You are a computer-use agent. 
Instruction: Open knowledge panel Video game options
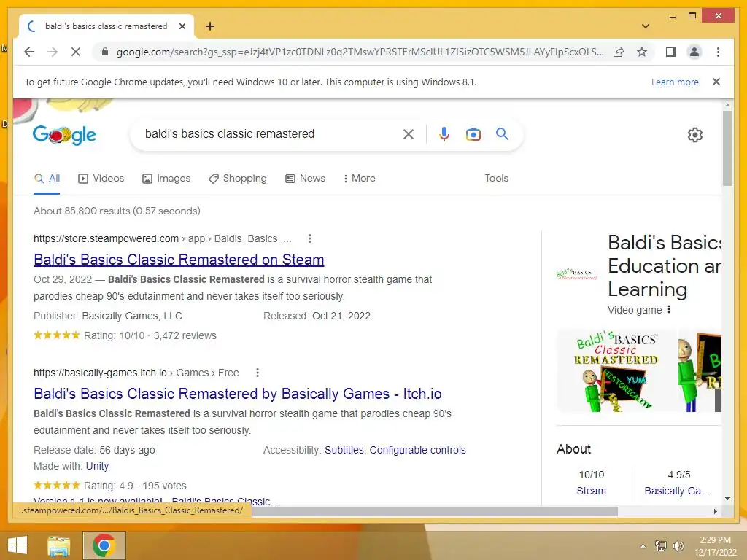pyautogui.click(x=669, y=309)
